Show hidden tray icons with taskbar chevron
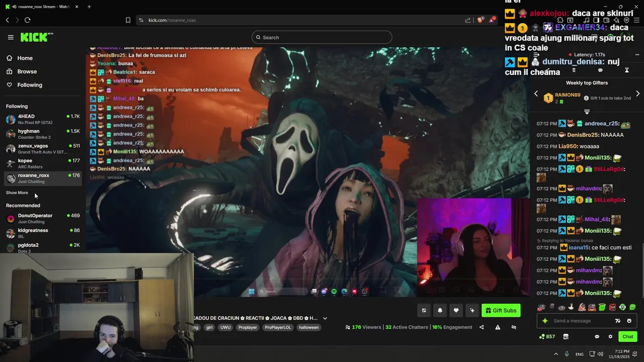 click(556, 354)
